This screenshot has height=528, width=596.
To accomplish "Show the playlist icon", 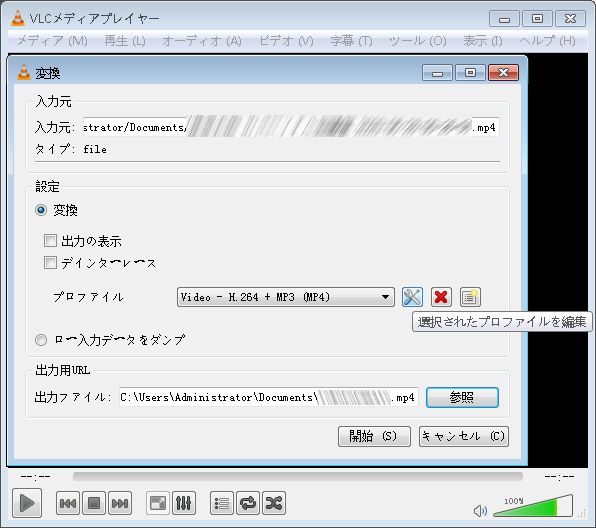I will point(222,503).
